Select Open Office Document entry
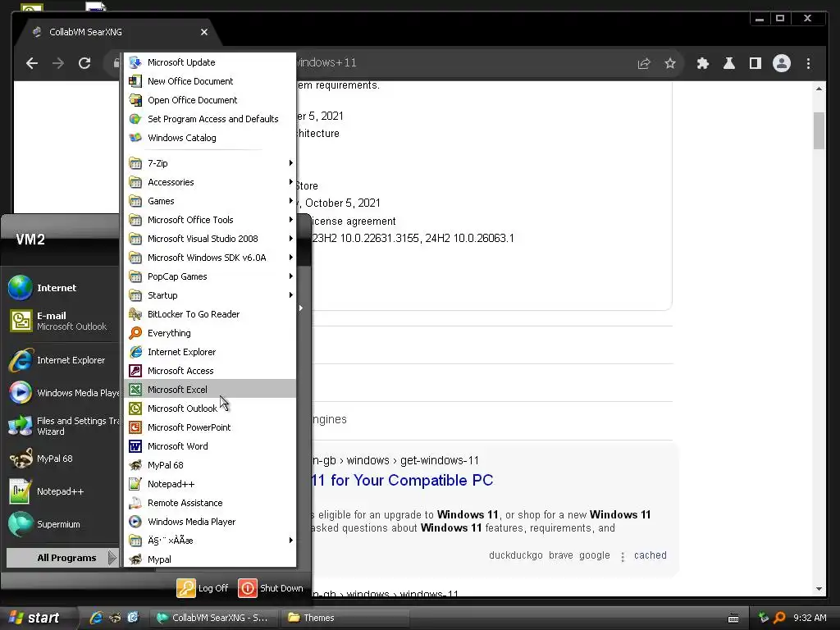This screenshot has height=630, width=840. pyautogui.click(x=209, y=100)
